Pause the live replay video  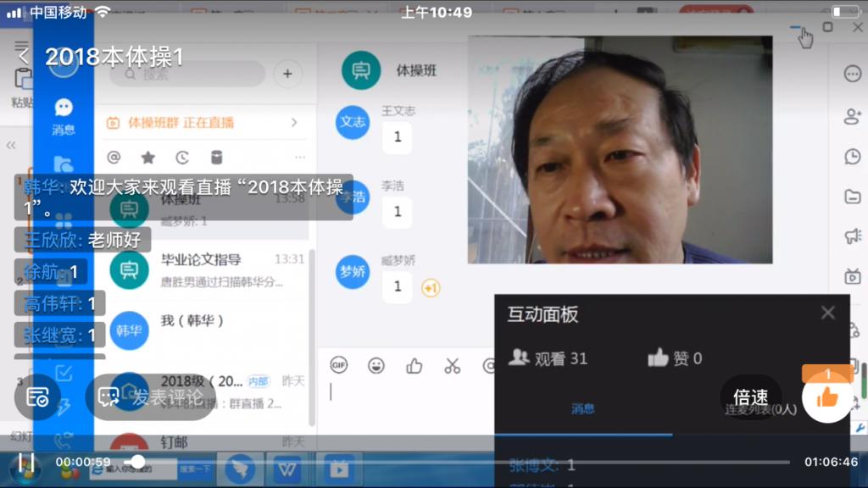click(26, 463)
